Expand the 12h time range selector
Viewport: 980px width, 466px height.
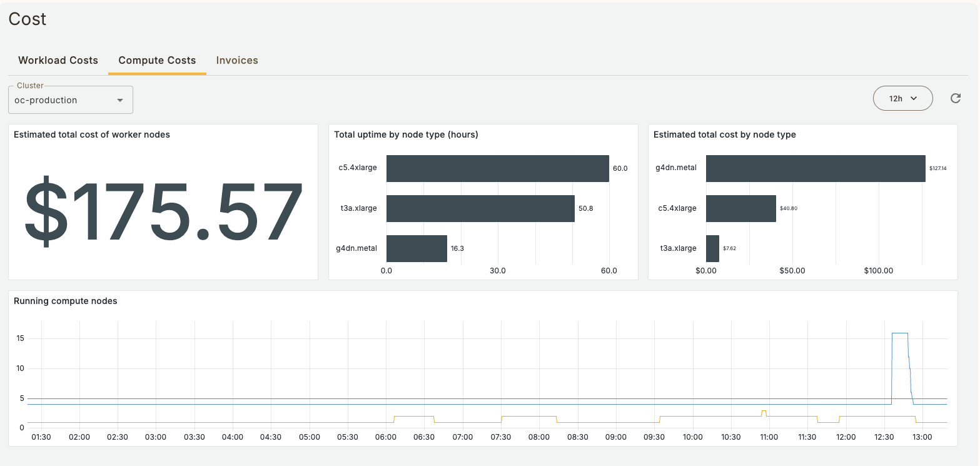tap(902, 98)
